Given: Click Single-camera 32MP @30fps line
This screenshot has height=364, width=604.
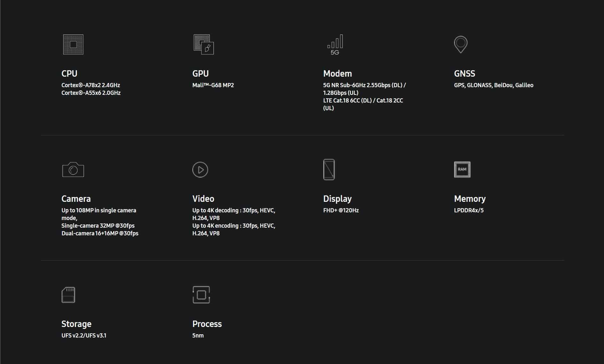Looking at the screenshot, I should pyautogui.click(x=98, y=226).
